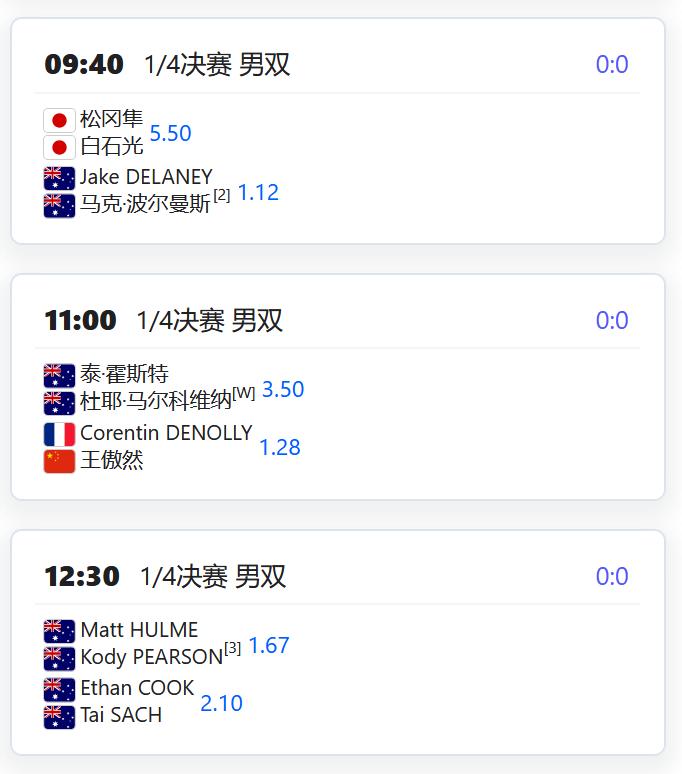Click Japan flag beside 白石光
Image resolution: width=682 pixels, height=774 pixels.
tap(59, 147)
